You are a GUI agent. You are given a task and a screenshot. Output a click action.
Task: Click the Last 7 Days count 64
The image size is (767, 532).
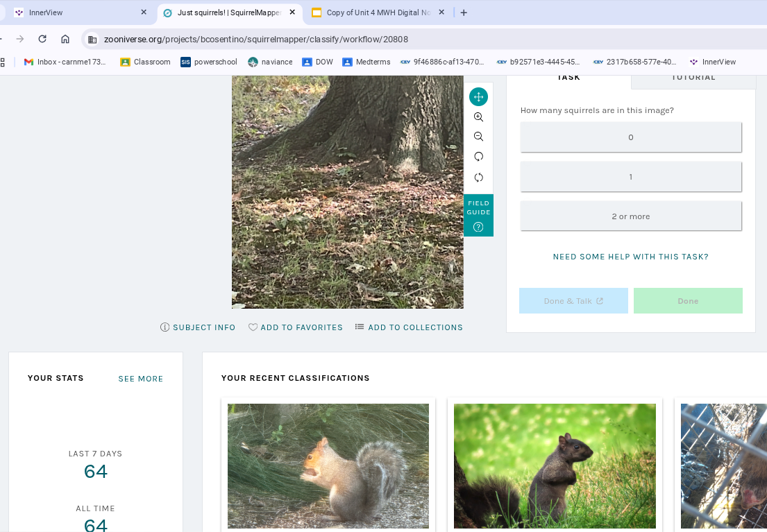click(95, 472)
